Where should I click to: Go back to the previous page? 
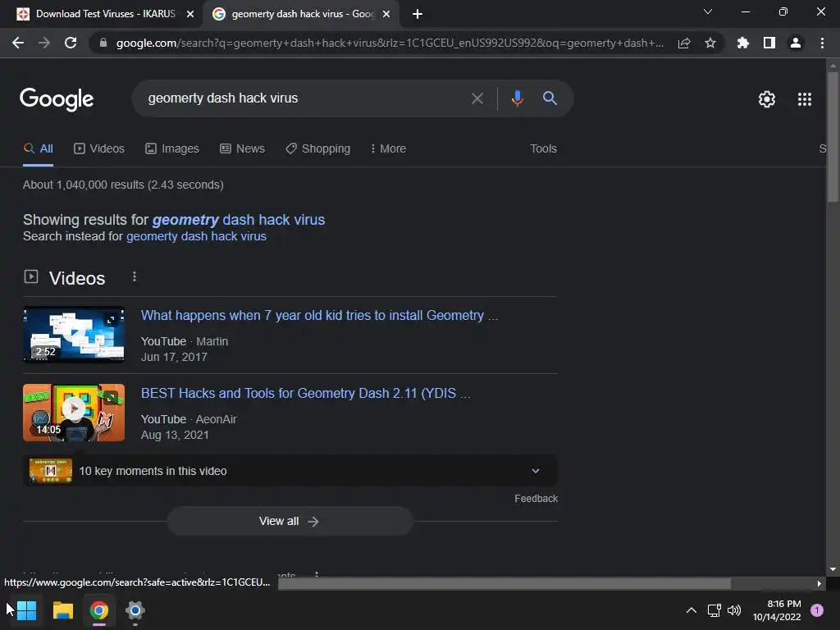click(18, 43)
